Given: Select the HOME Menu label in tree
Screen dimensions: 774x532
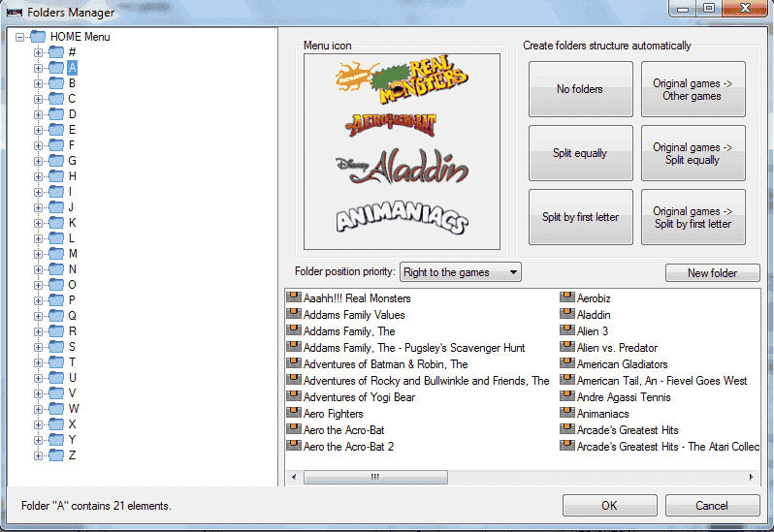Looking at the screenshot, I should [x=80, y=37].
